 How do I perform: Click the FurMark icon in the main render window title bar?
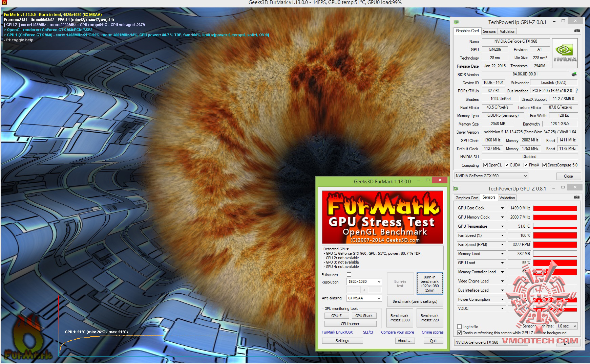point(4,2)
